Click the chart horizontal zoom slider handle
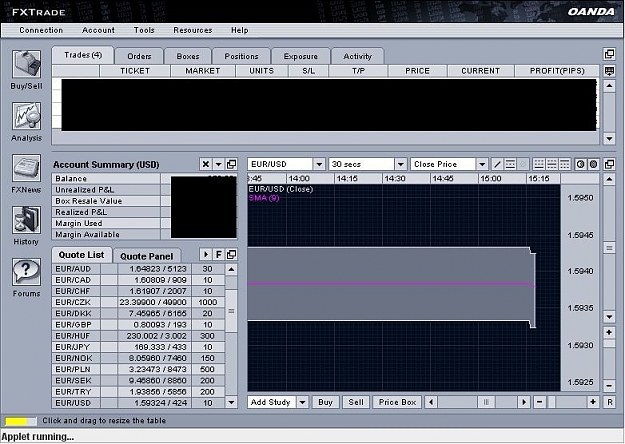The width and height of the screenshot is (625, 444). point(551,402)
